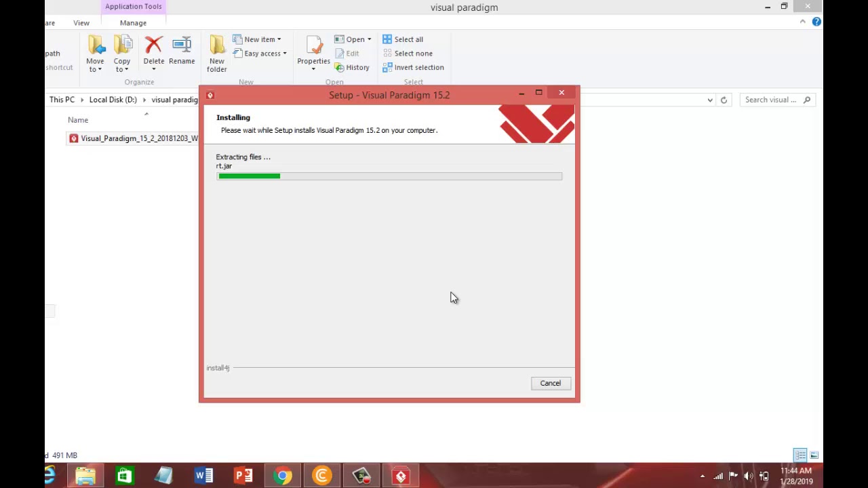868x488 pixels.
Task: Open the New item dropdown
Action: pos(257,39)
